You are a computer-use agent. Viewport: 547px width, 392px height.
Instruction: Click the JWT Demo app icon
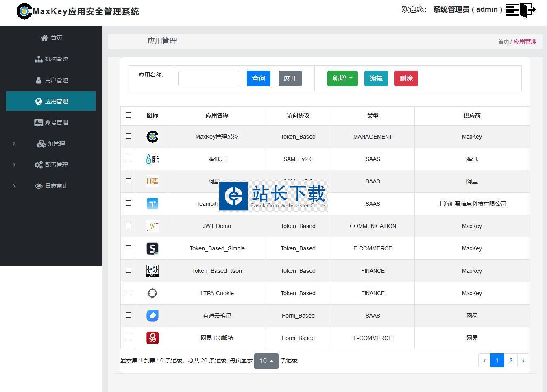pos(152,226)
